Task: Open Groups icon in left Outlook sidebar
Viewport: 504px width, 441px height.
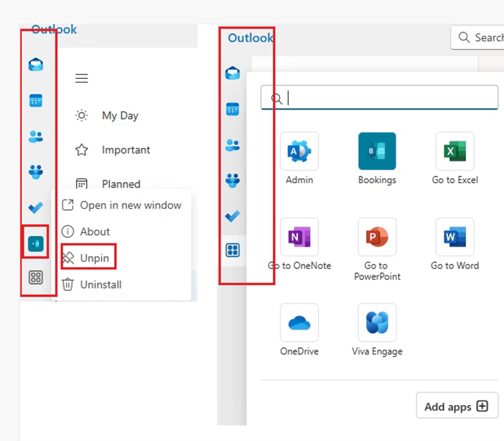Action: click(x=36, y=172)
